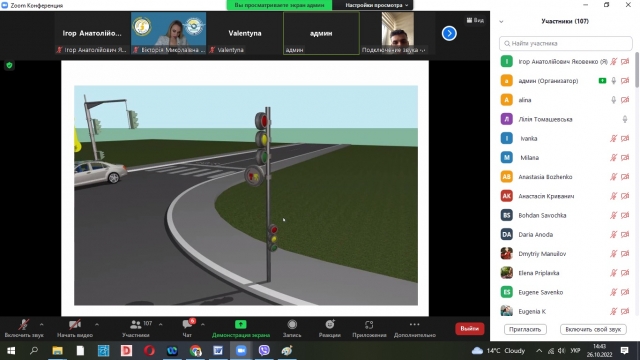Click the green sharing icon beside админ
640x360 pixels.
tap(602, 81)
